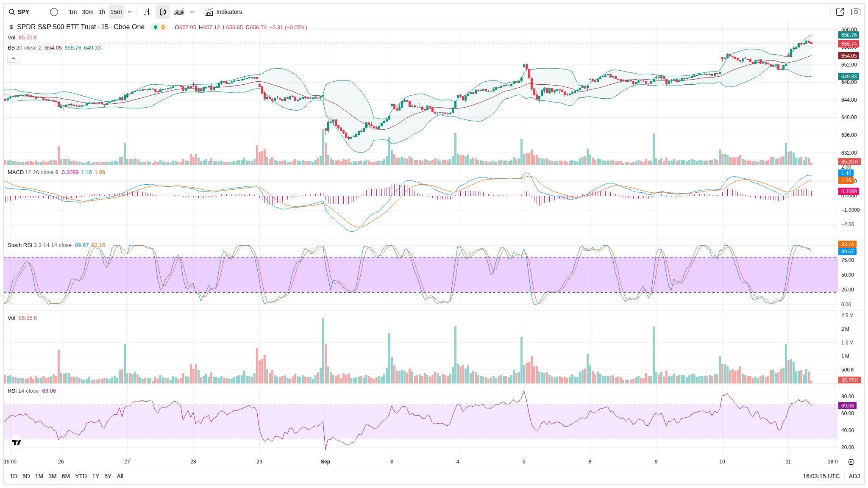This screenshot has width=868, height=488.
Task: Set date range to 1D
Action: pos(14,476)
